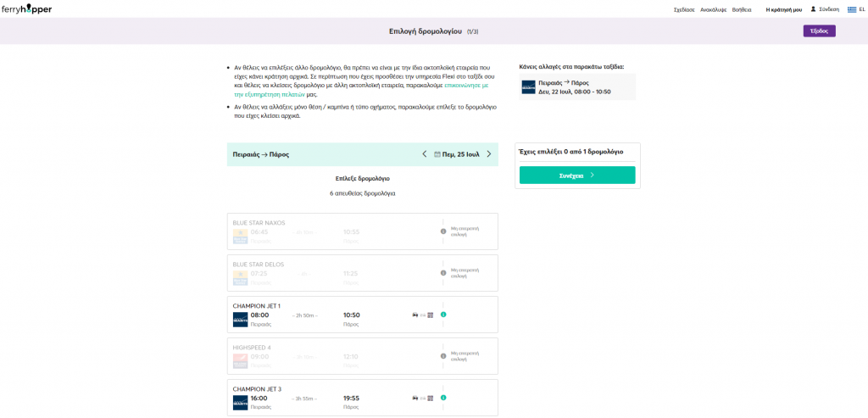Go to next date with right chevron
This screenshot has height=418, width=868.
click(x=489, y=154)
